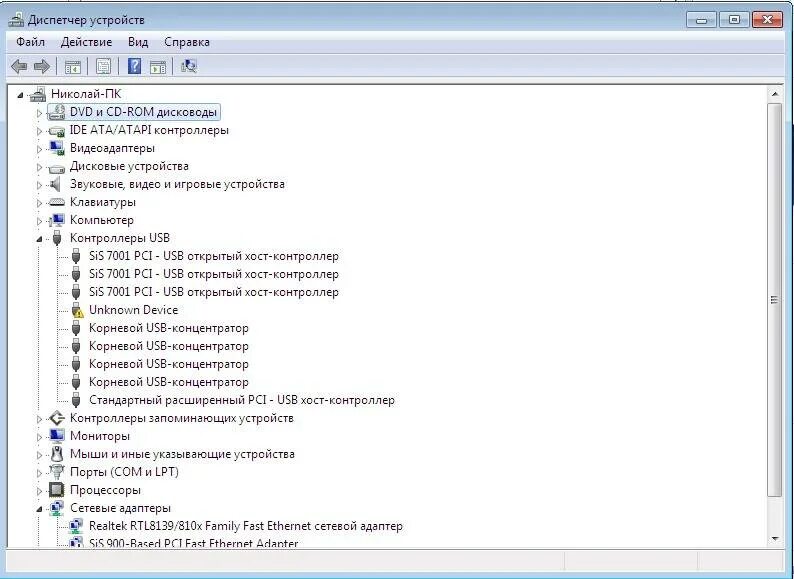Expand the Порты (COM и LPT) node
The width and height of the screenshot is (794, 579).
[39, 473]
